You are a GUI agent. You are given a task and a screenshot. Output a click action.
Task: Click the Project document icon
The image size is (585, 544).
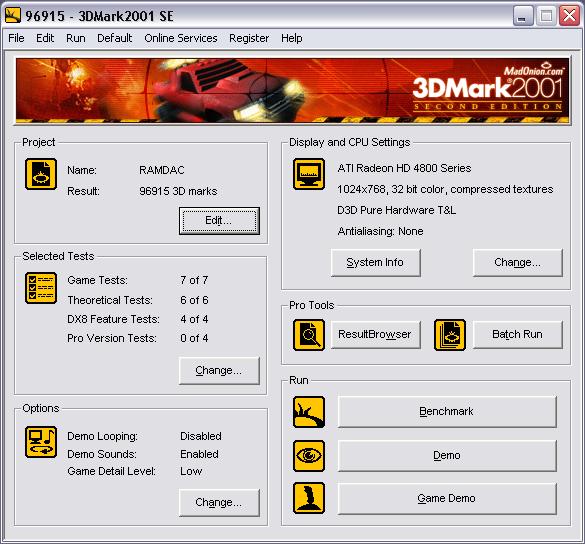41,174
